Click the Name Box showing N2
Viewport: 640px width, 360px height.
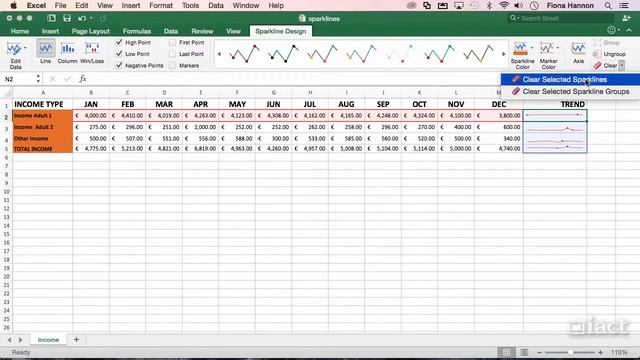[19, 79]
